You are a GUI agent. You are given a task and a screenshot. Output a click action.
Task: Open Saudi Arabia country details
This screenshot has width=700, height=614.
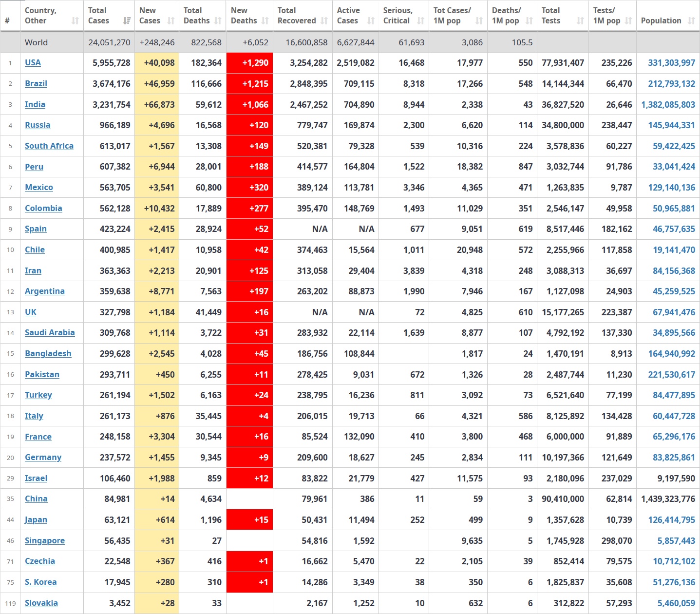point(50,332)
